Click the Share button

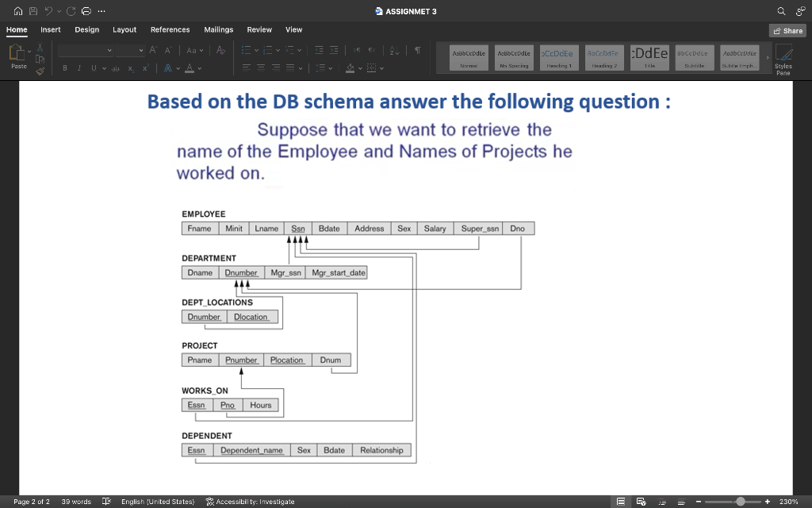click(787, 30)
